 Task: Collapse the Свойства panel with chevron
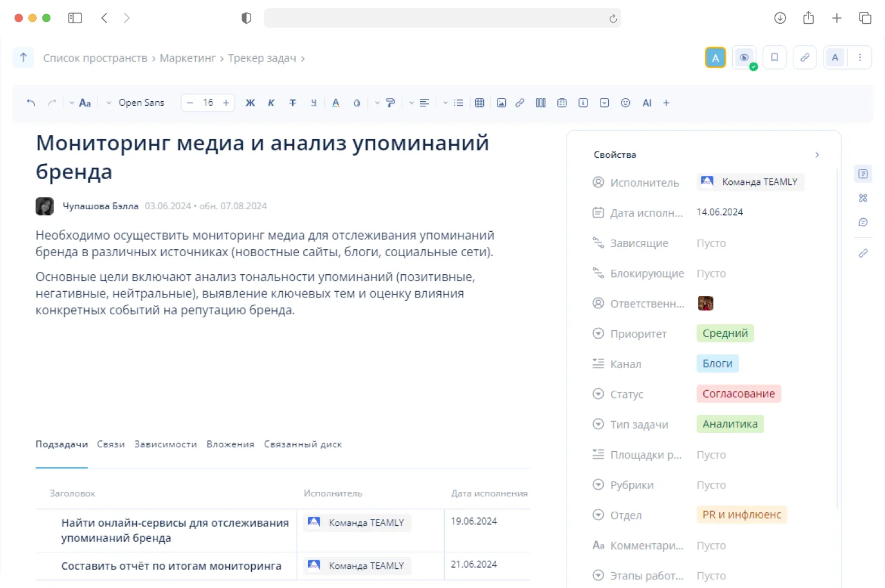[x=817, y=155]
